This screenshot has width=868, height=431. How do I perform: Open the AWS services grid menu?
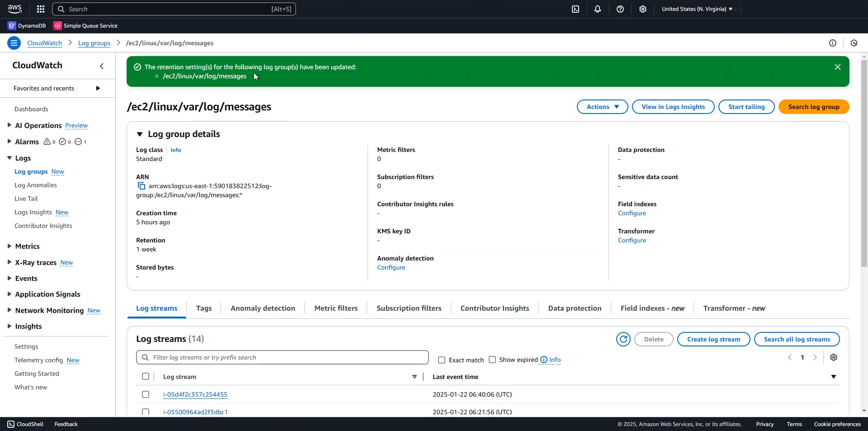(x=41, y=9)
